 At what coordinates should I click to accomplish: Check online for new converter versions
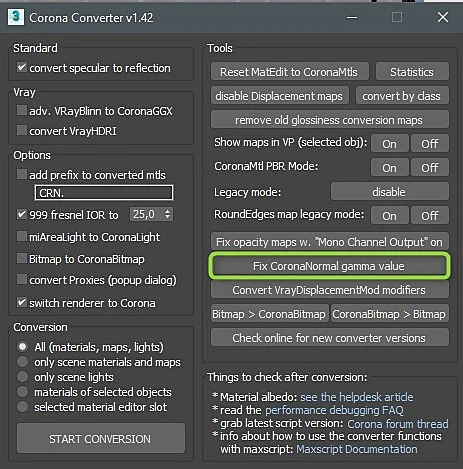coord(330,338)
